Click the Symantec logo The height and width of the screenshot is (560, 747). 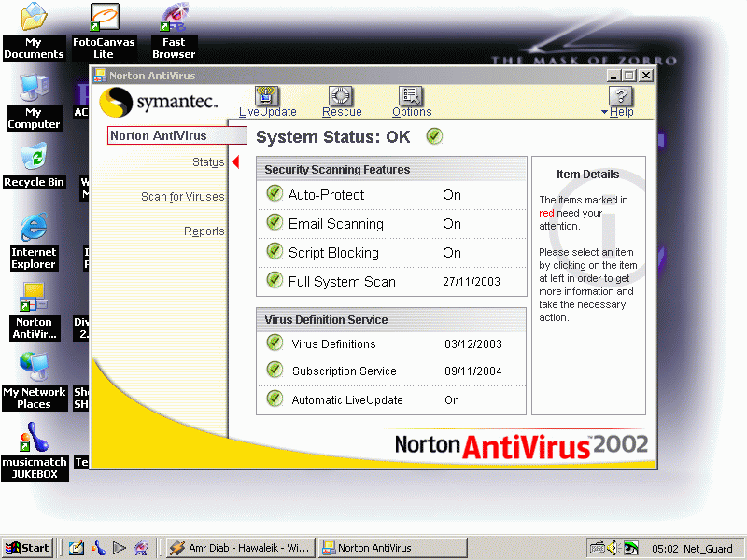coord(159,102)
